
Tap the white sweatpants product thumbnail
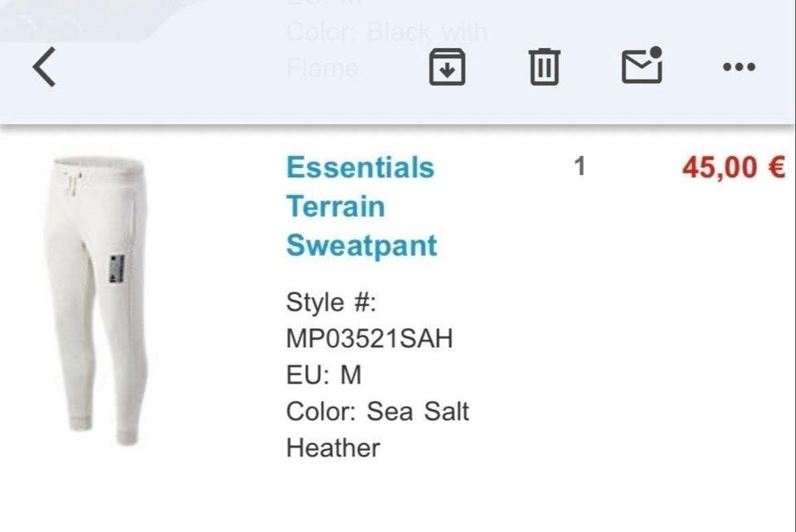[96, 299]
